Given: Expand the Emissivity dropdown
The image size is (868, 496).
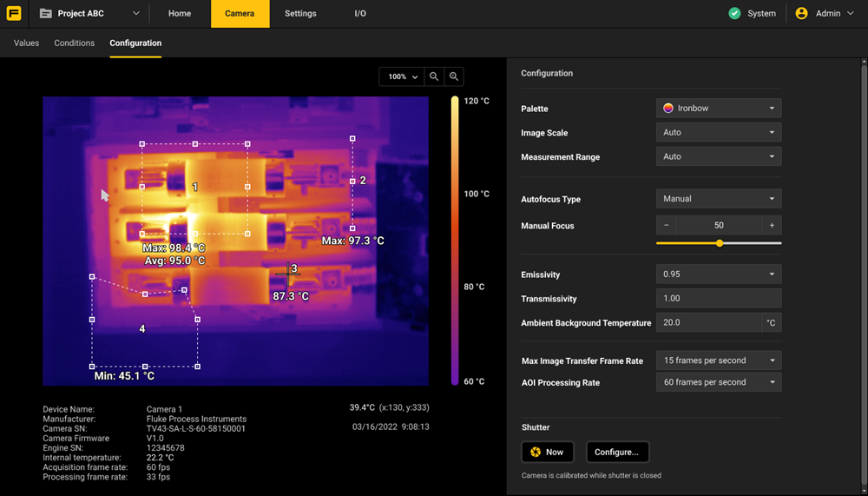Looking at the screenshot, I should (718, 274).
